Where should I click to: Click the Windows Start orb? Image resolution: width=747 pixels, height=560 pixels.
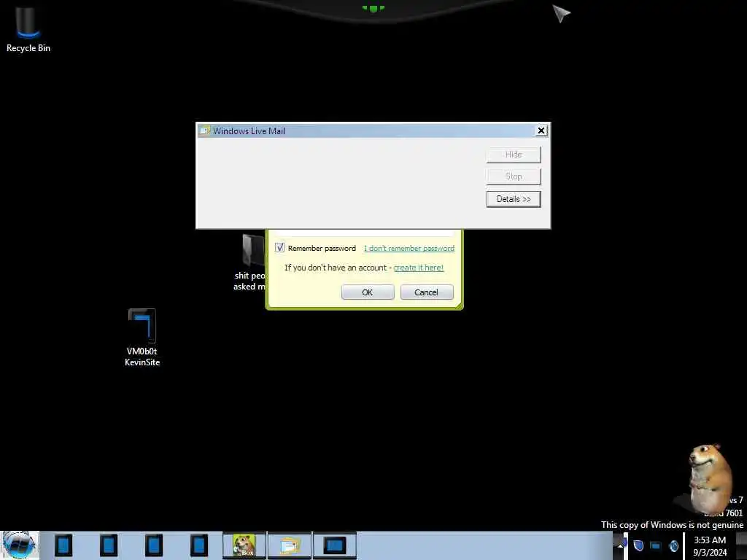click(x=20, y=545)
